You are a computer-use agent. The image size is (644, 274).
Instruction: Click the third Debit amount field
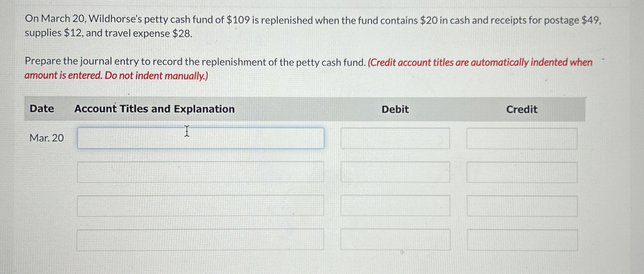395,206
